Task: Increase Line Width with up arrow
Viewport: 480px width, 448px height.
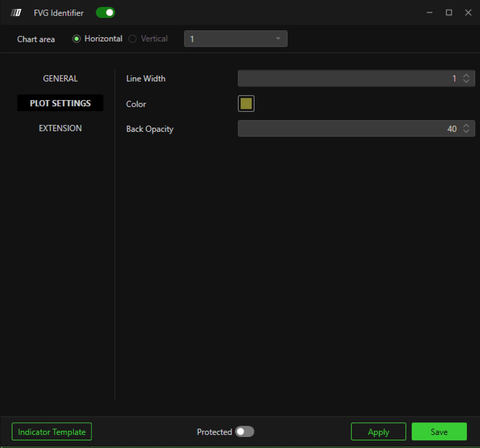Action: (x=466, y=76)
